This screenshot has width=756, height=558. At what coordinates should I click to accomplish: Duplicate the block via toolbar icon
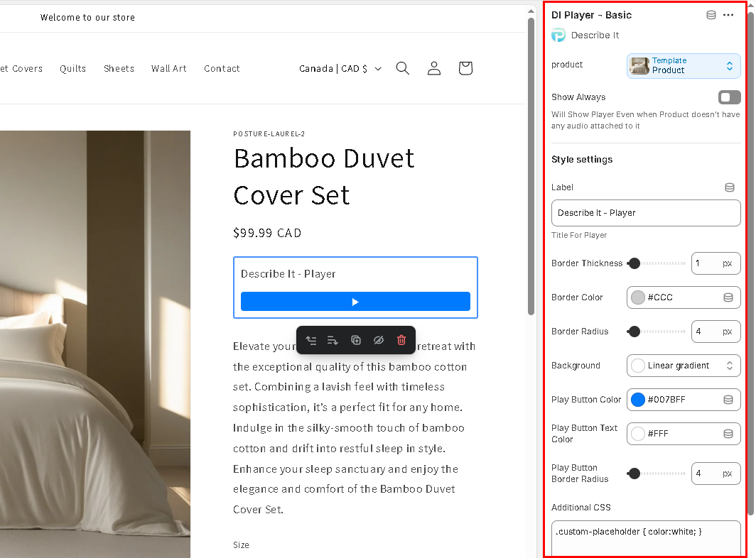pyautogui.click(x=356, y=340)
